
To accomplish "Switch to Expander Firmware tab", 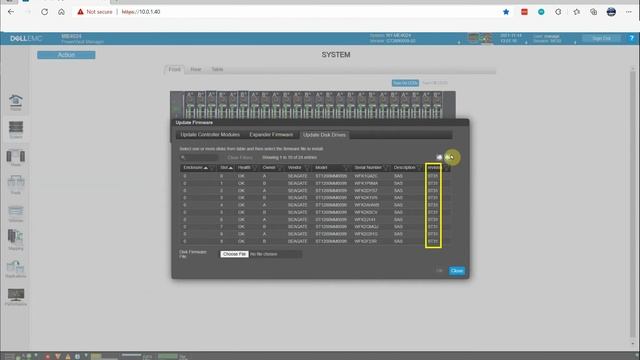I will coord(271,135).
